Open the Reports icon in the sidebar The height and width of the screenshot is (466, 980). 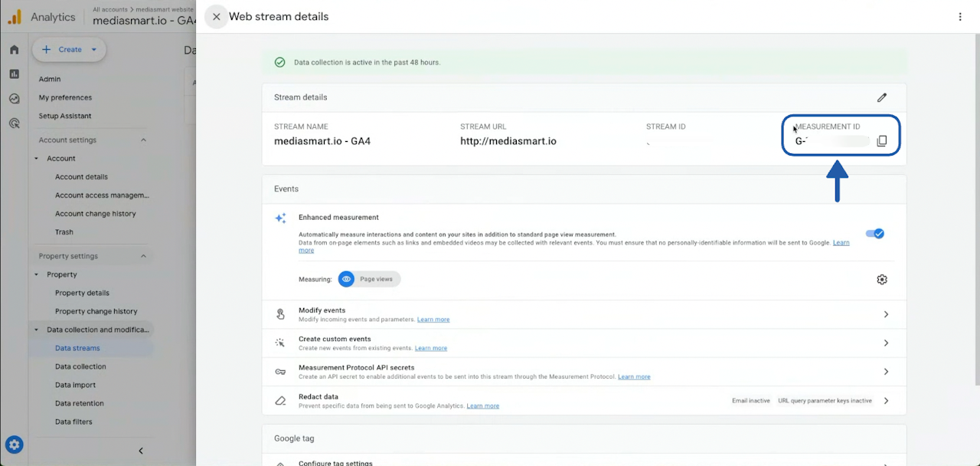[x=14, y=74]
